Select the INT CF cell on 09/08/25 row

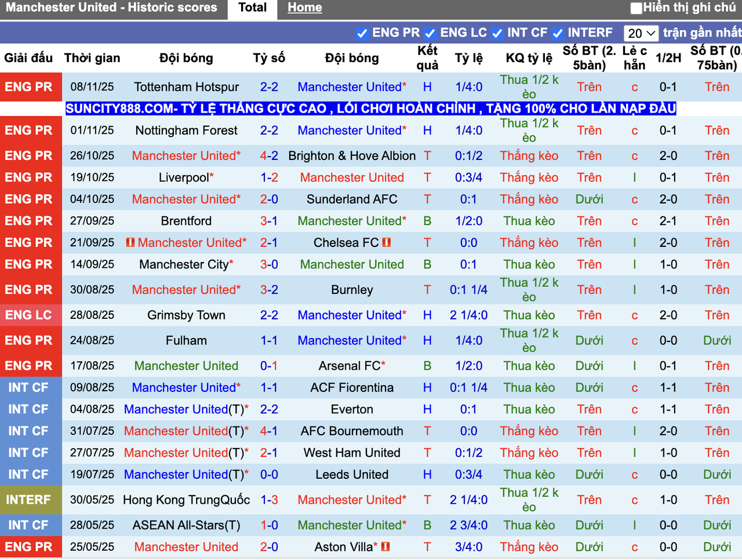tap(31, 388)
